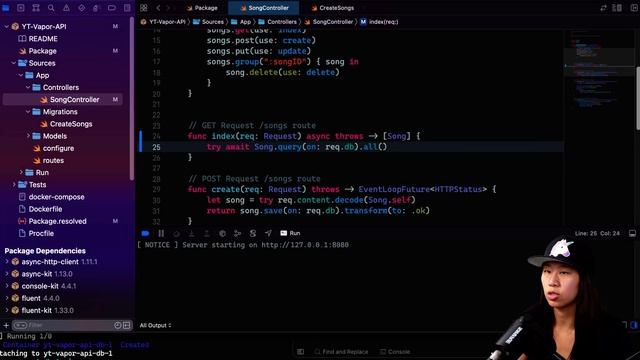
Task: Toggle source-controlled files filter
Action: click(127, 325)
